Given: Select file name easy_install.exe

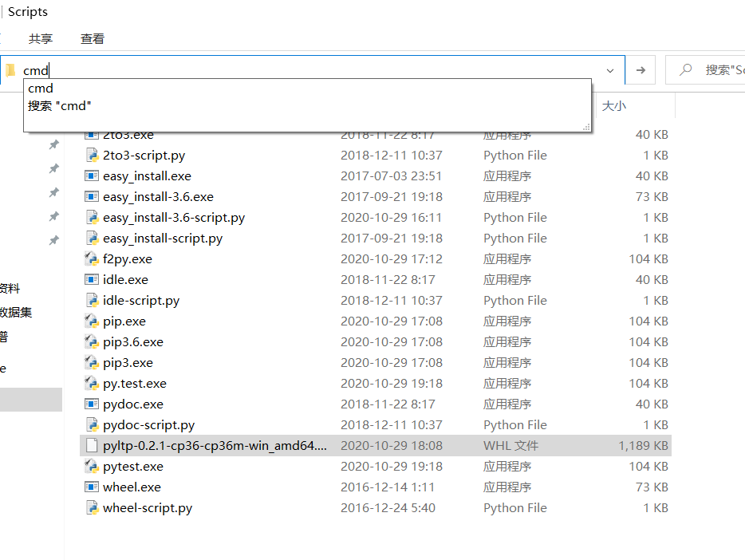Looking at the screenshot, I should (147, 176).
